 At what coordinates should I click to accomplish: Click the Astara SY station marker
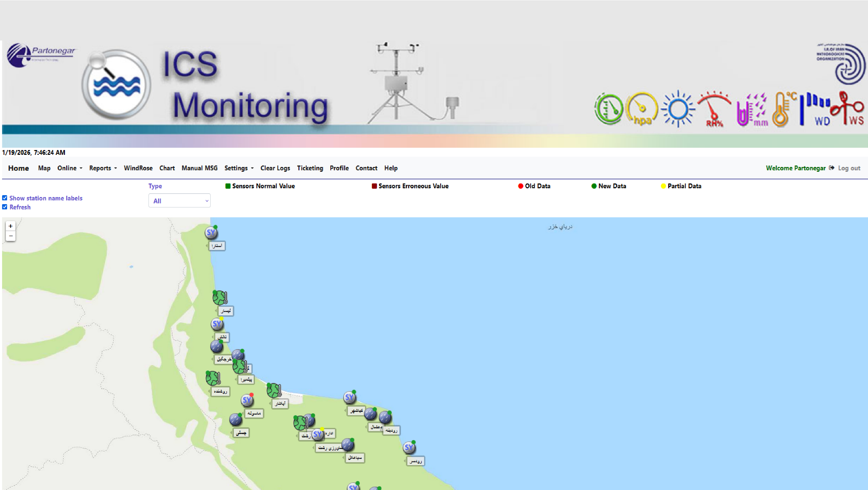coord(211,233)
